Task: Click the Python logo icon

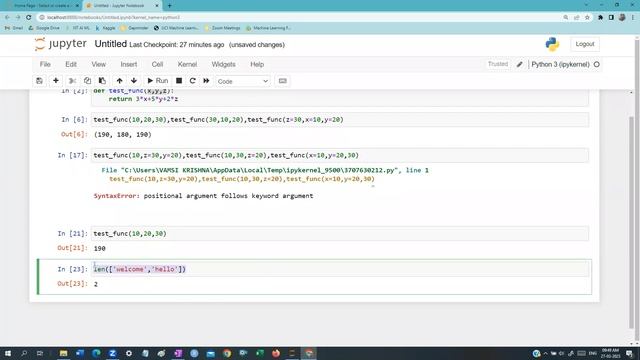Action: (x=552, y=44)
